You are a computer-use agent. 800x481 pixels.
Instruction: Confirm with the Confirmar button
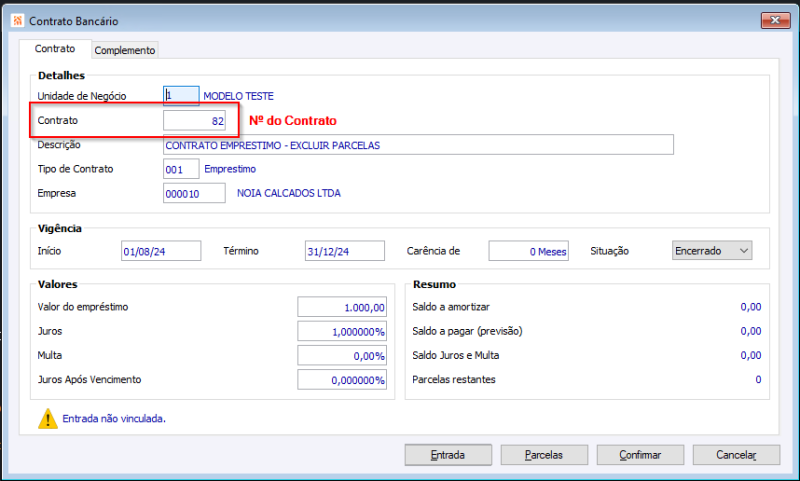[640, 454]
